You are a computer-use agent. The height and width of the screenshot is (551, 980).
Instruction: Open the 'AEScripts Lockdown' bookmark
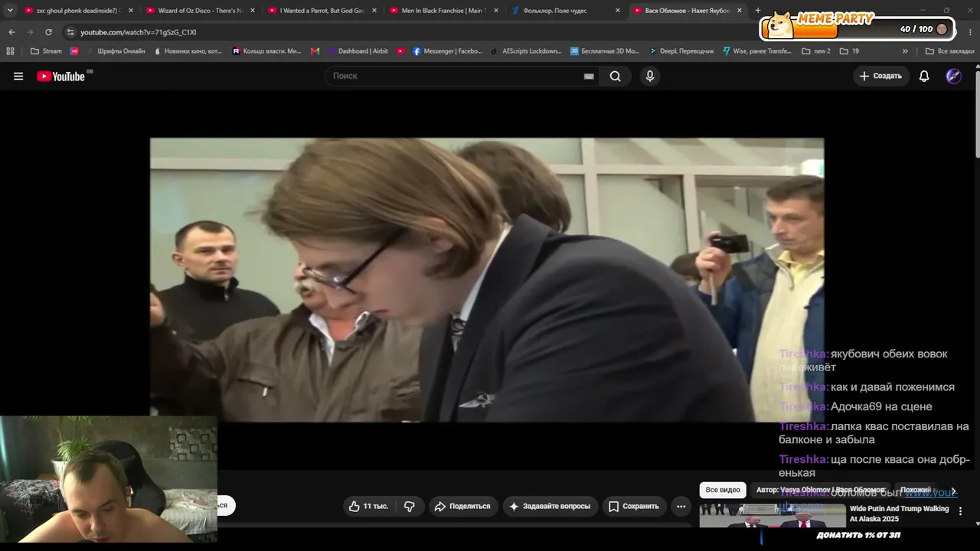[527, 51]
